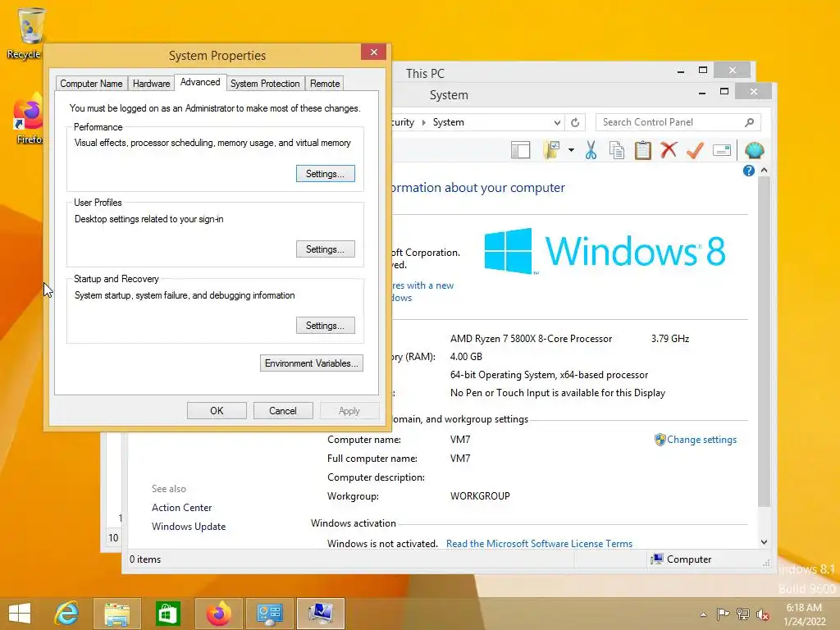The width and height of the screenshot is (840, 630).
Task: Show hidden tray icons arrow
Action: (x=703, y=614)
